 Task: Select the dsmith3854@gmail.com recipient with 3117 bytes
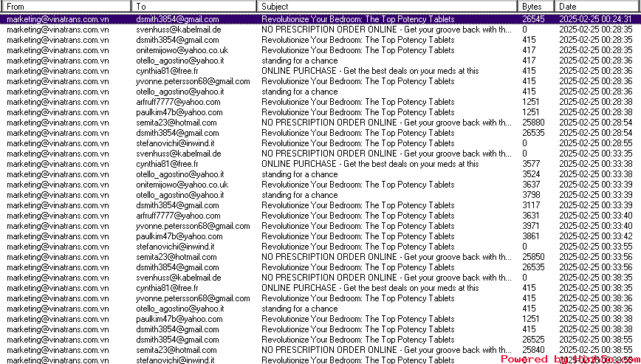tap(177, 205)
